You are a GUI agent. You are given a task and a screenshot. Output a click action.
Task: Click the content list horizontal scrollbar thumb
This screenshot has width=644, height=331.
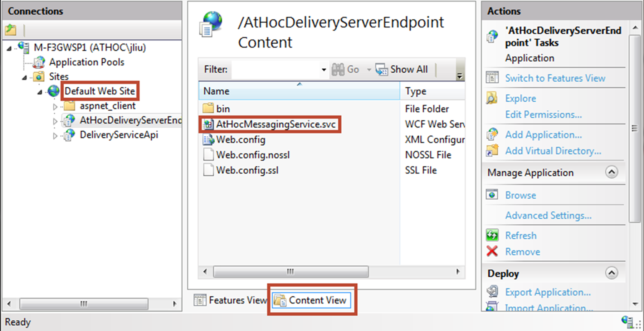pyautogui.click(x=291, y=272)
